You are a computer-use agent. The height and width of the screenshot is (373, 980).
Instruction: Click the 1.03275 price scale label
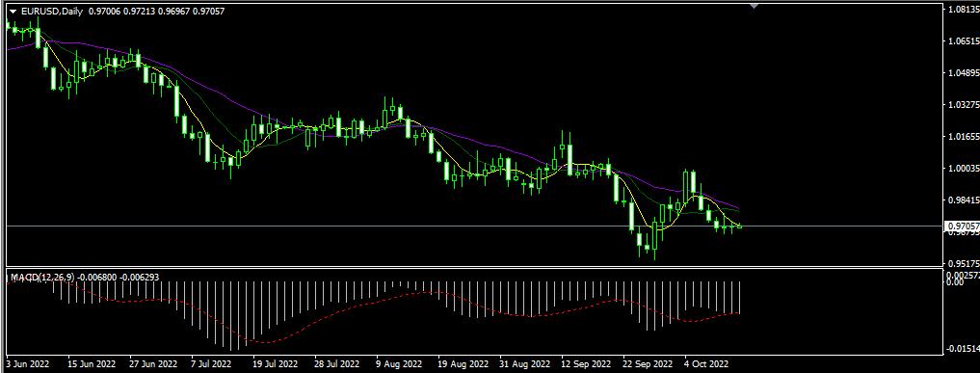961,104
